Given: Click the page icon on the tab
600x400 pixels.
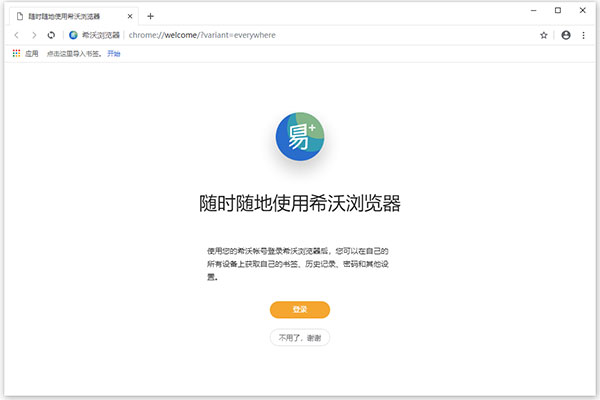Looking at the screenshot, I should coord(20,16).
